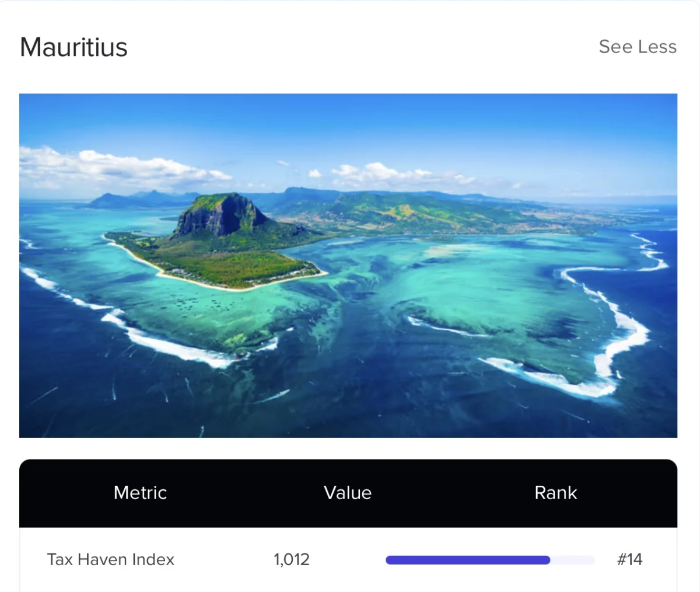Select the Tax Haven Index row label

click(111, 559)
